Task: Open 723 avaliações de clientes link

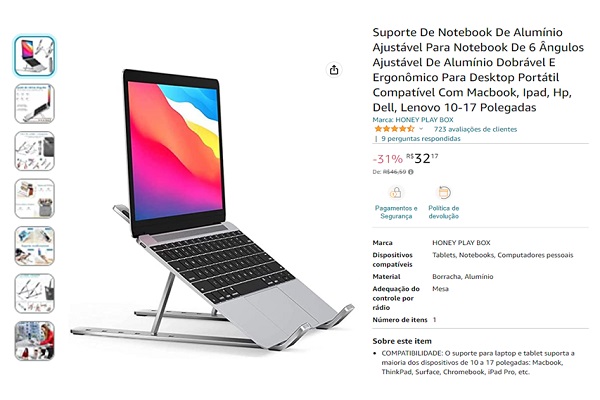Action: pos(475,129)
